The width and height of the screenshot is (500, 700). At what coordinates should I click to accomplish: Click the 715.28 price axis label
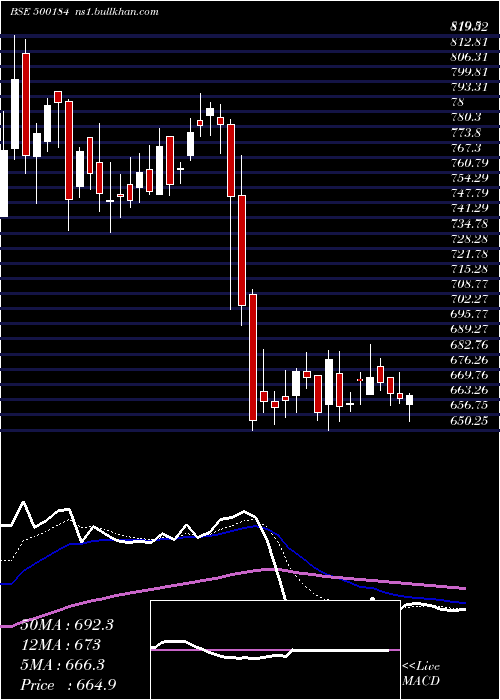pos(470,269)
